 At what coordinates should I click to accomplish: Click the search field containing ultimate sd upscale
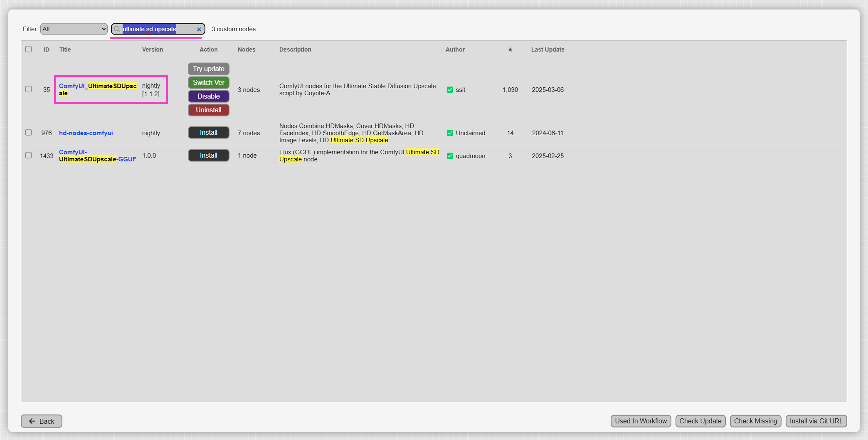[x=158, y=29]
